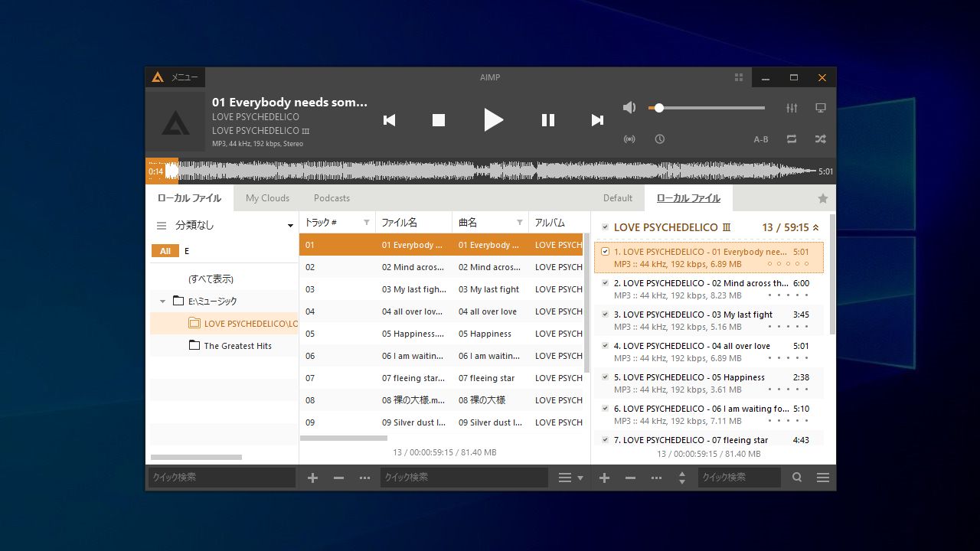Select The Greatest Hits folder
This screenshot has height=551, width=980.
coord(237,346)
